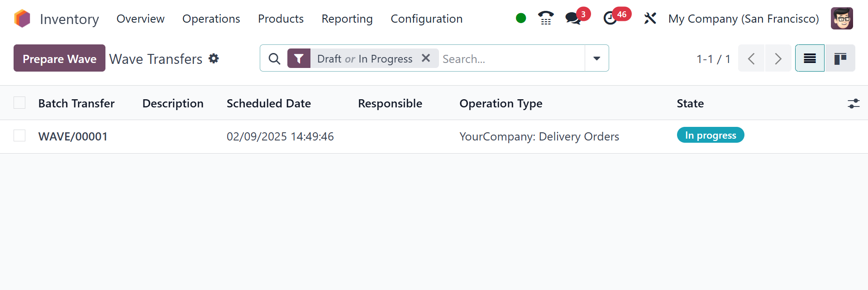Screen dimensions: 868x290
Task: Remove the Draft or In Progress filter
Action: point(426,58)
